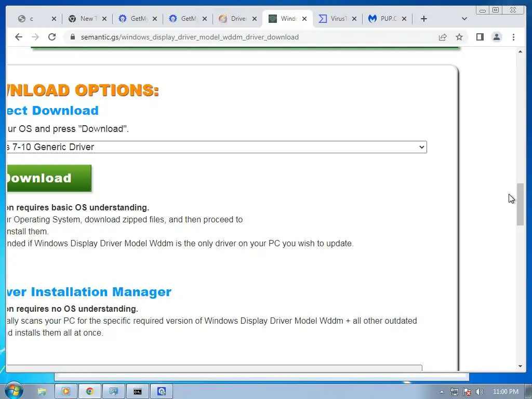Bookmark this page with the star
Viewport: 532px width, 399px height.
click(459, 37)
